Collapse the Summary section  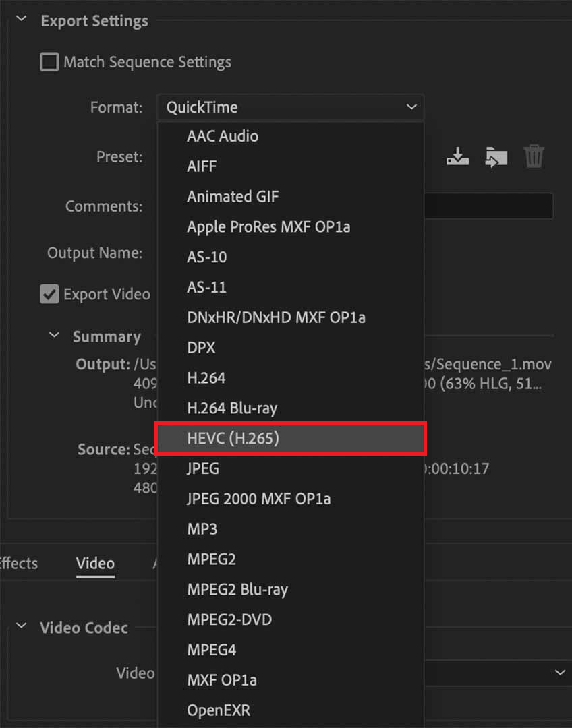coord(55,335)
